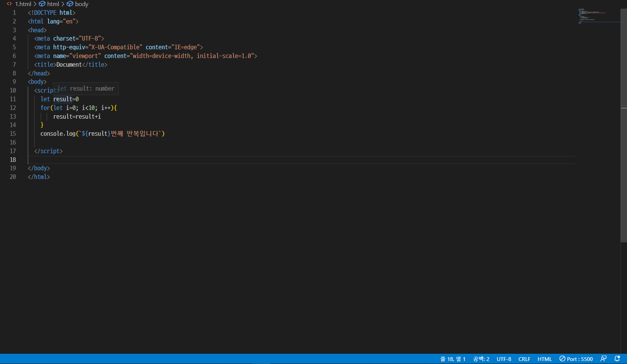Click the meta viewport line
This screenshot has height=364, width=627.
point(146,56)
